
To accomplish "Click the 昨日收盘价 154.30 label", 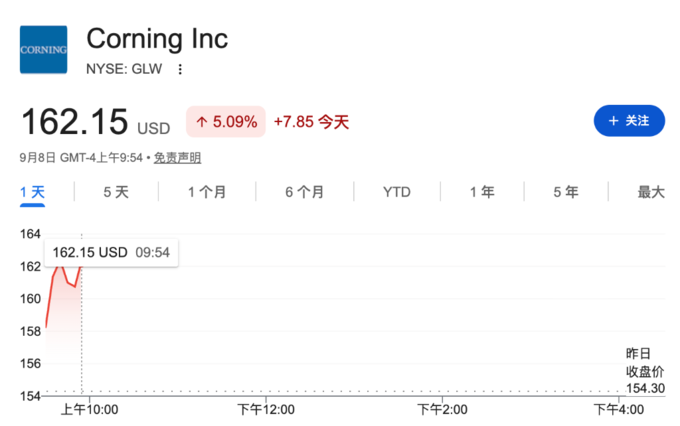I will point(645,371).
